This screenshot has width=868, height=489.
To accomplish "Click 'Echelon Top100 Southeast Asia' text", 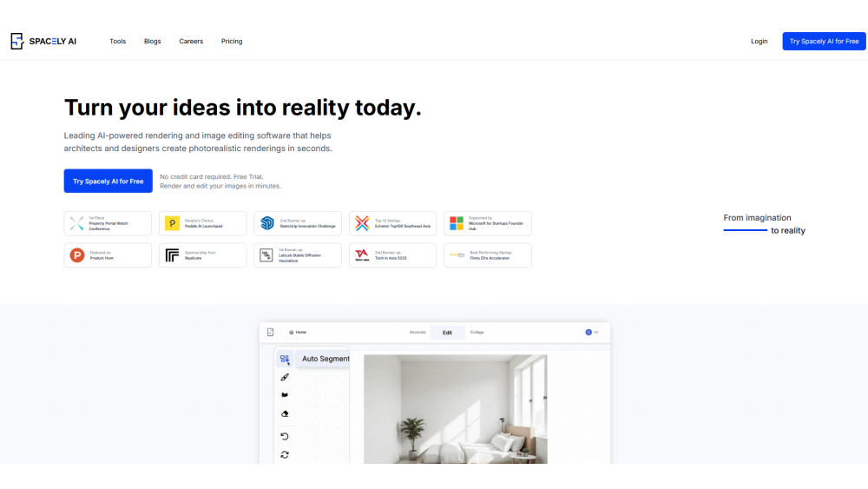I will click(x=403, y=226).
